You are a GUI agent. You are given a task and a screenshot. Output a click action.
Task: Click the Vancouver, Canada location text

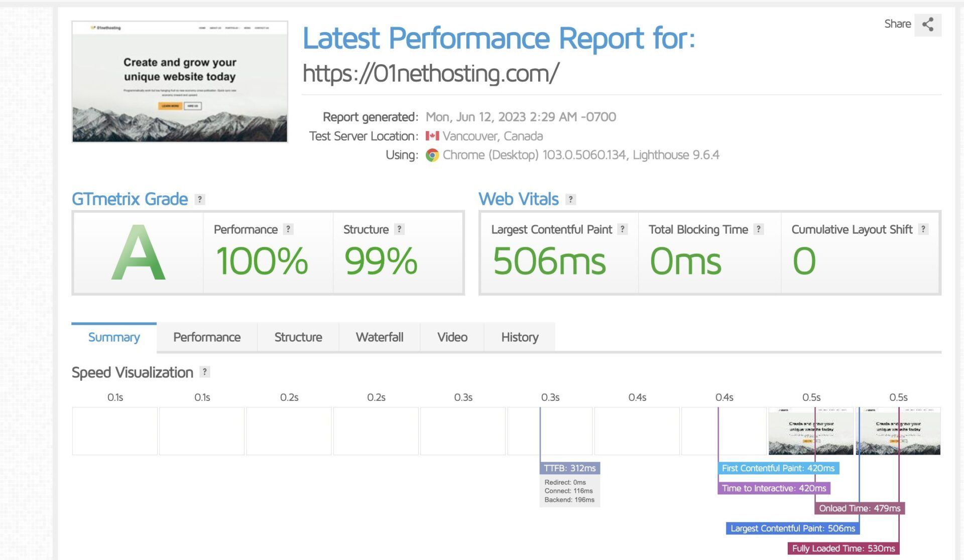point(493,136)
